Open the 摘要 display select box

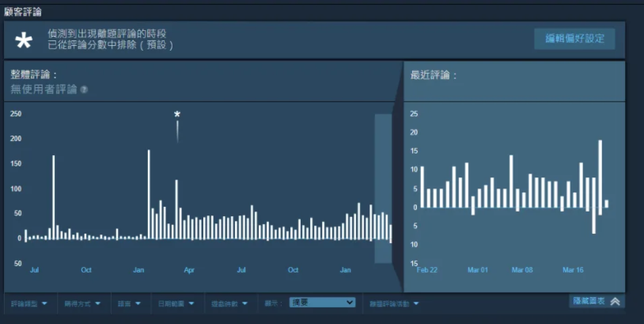322,303
